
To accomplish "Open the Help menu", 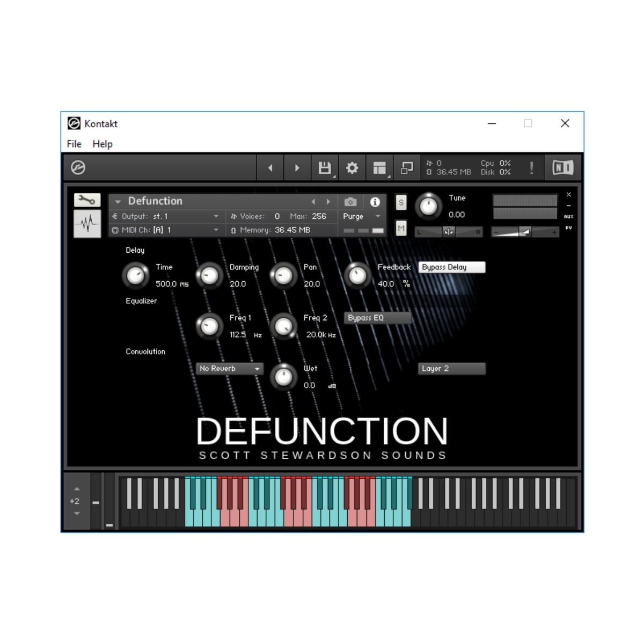I will (103, 144).
